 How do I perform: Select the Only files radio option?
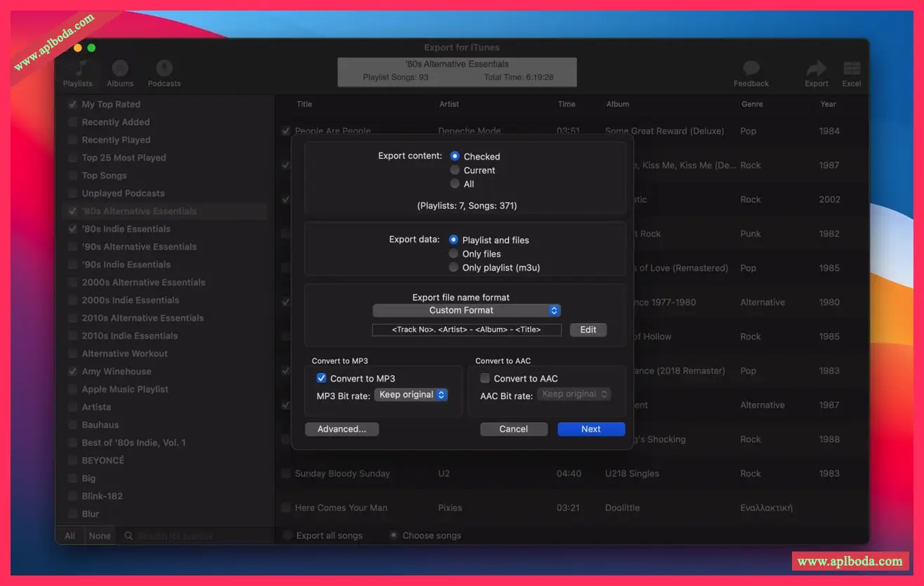point(454,254)
